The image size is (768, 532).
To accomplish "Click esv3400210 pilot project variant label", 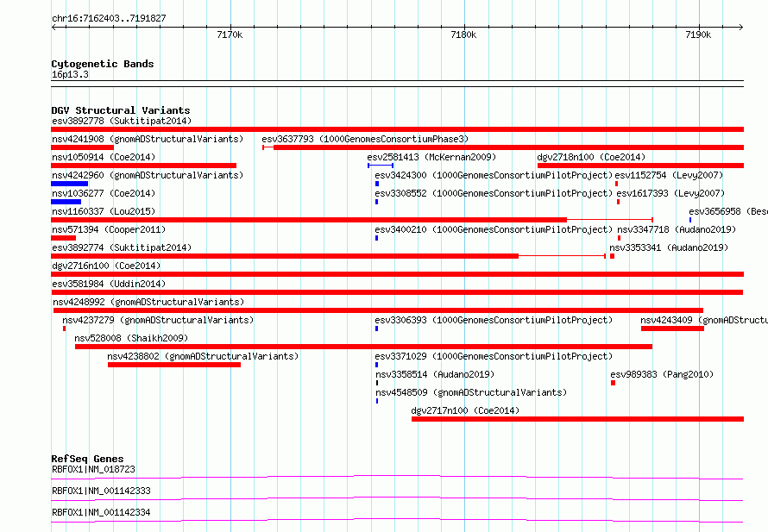I will click(x=494, y=229).
